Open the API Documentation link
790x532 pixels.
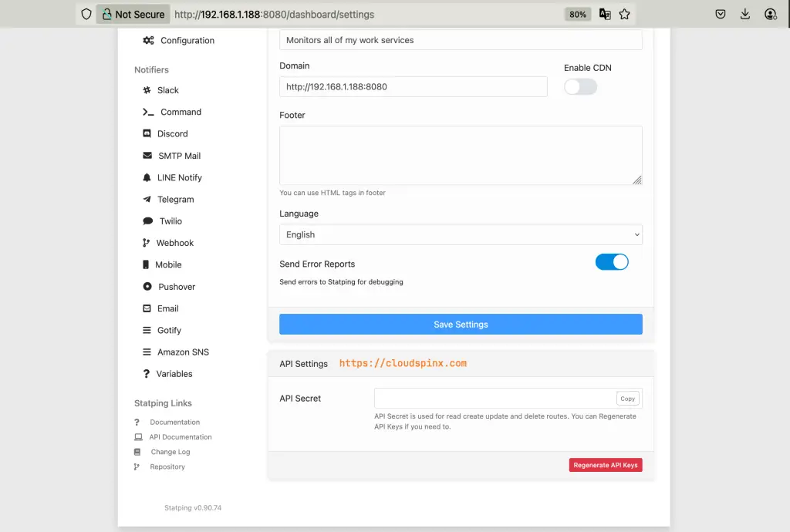(x=180, y=436)
